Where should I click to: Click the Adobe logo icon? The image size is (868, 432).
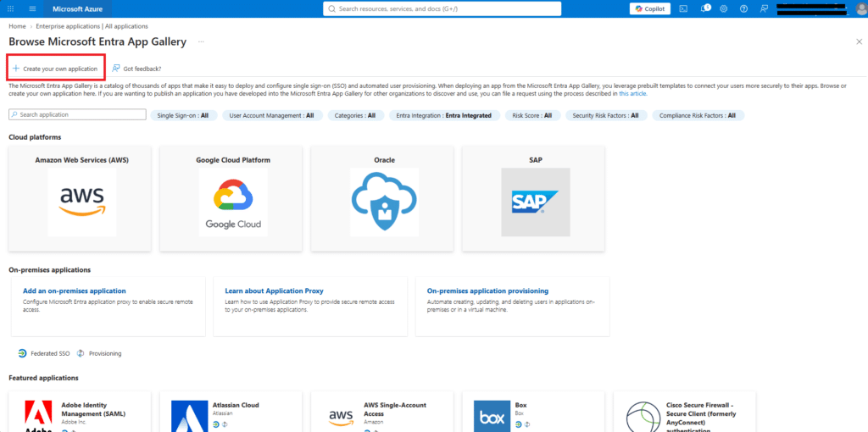(x=39, y=416)
